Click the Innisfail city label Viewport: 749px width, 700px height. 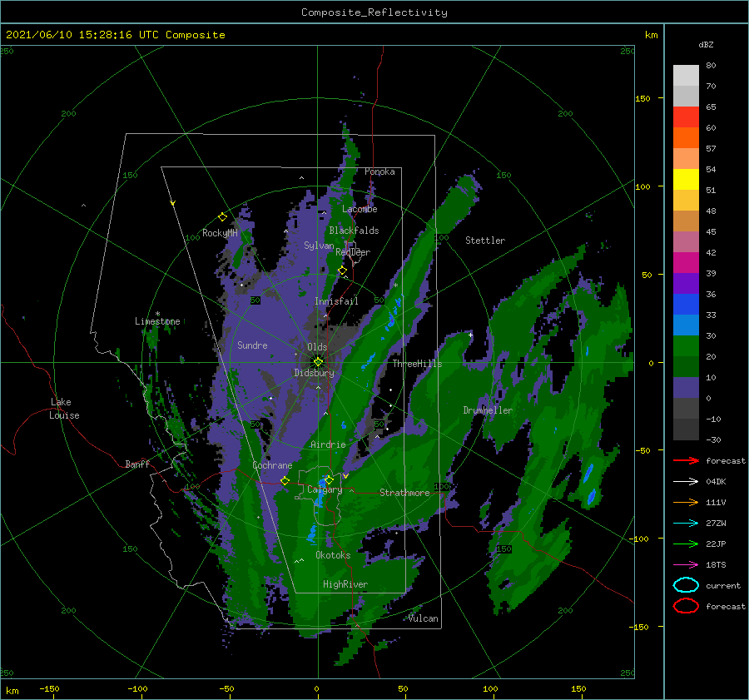pos(336,301)
